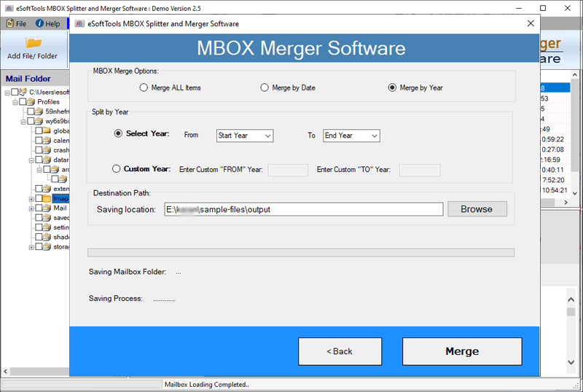
Task: Click the exten folder icon
Action: click(47, 189)
